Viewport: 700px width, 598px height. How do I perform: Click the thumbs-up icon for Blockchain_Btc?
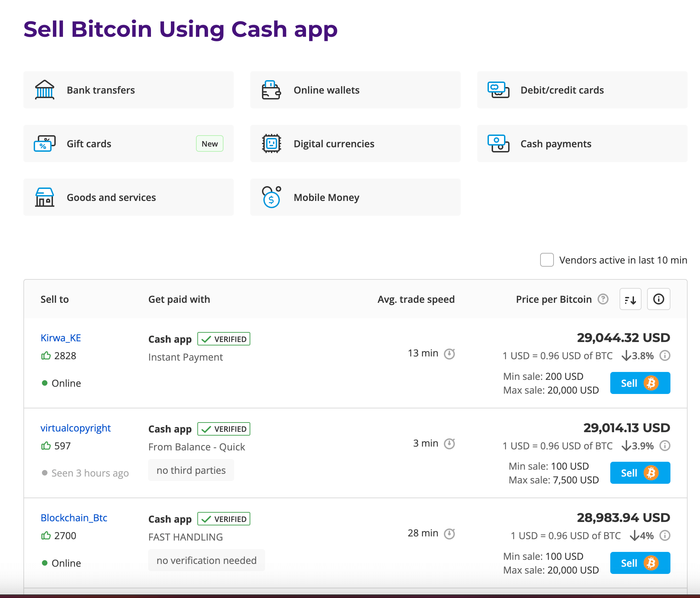click(46, 535)
